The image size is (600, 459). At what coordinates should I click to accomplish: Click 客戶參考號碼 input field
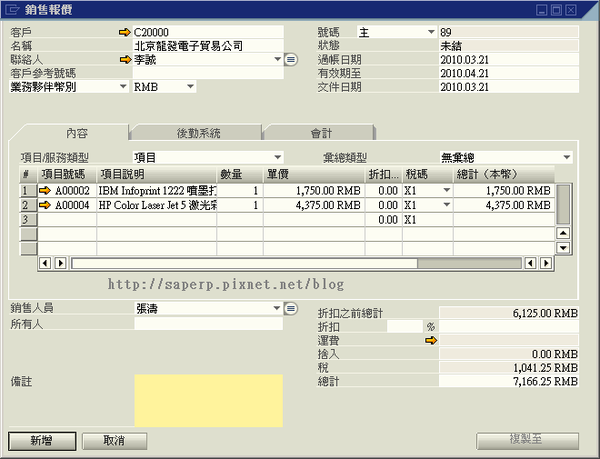(208, 73)
